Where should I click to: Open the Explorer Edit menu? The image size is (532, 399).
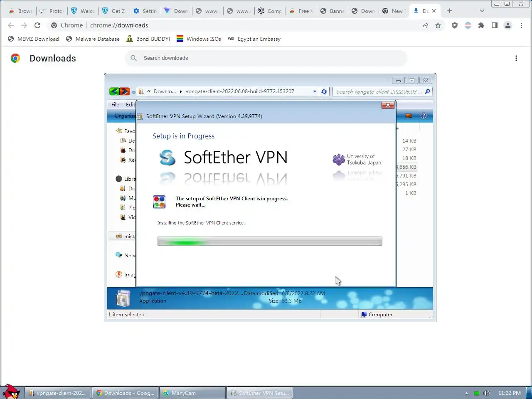(x=131, y=104)
